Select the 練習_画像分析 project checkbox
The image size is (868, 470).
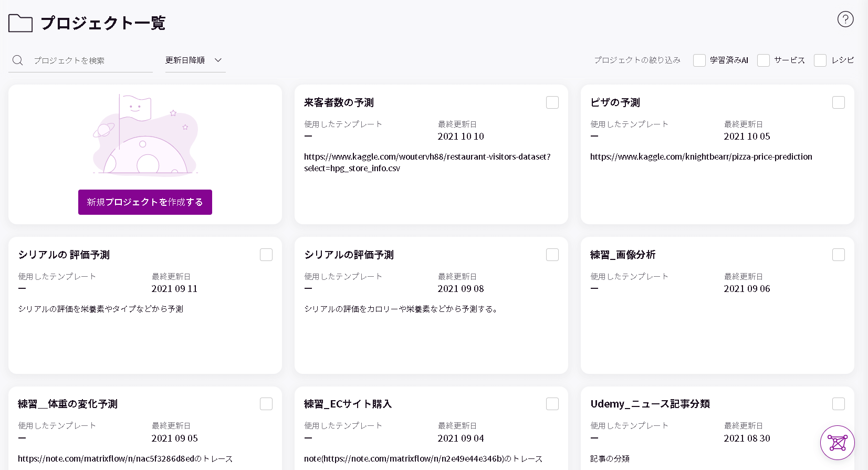click(x=839, y=255)
